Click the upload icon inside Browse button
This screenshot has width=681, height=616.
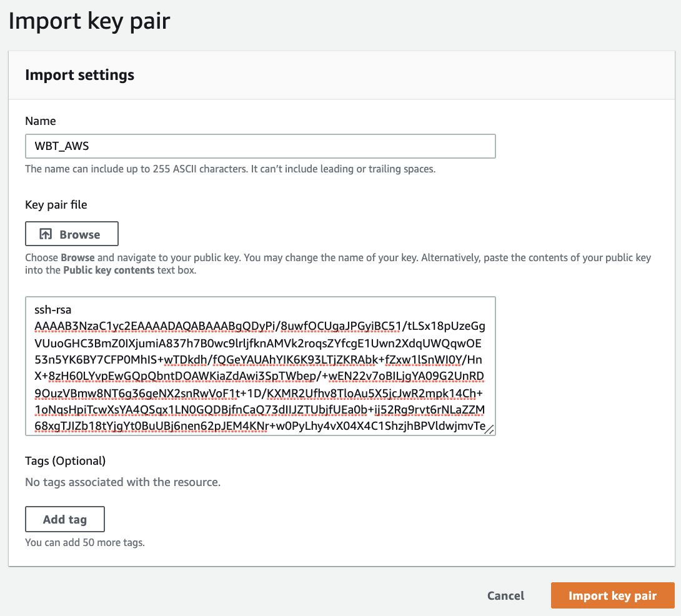[46, 234]
